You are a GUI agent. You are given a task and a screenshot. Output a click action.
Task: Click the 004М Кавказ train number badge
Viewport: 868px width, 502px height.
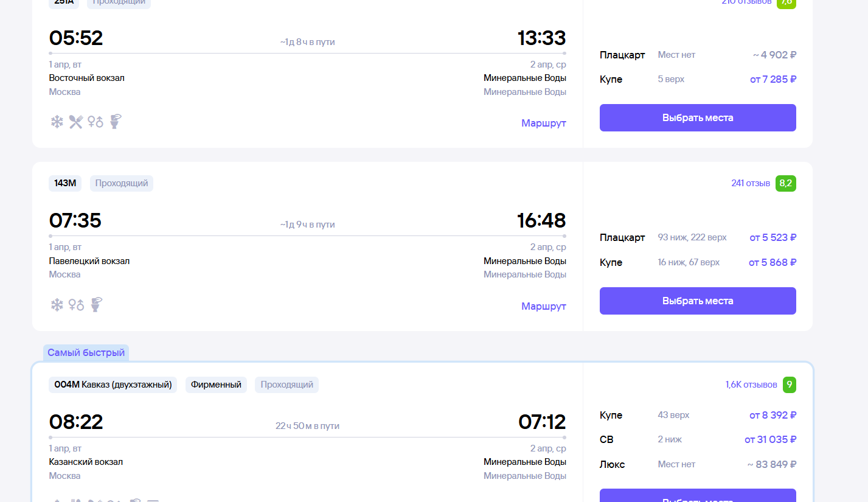click(113, 385)
